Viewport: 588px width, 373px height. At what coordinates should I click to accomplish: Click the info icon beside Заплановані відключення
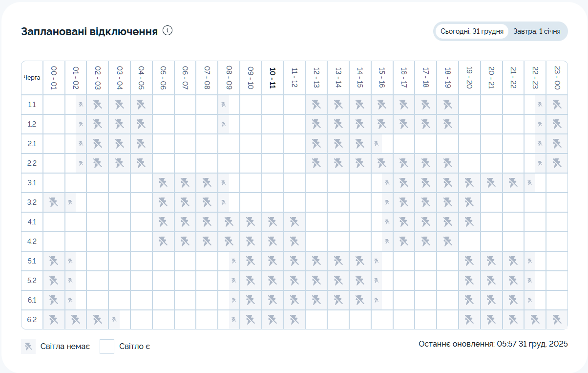[x=168, y=31]
